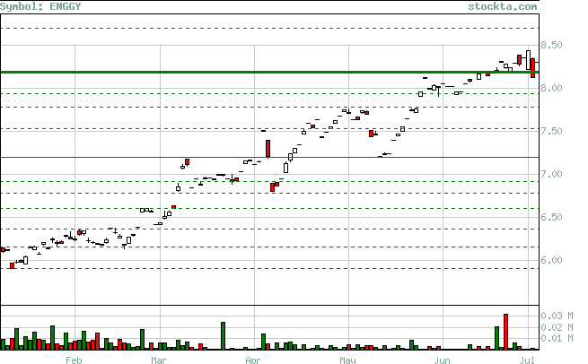Select the 0.02 M volume axis label
This screenshot has height=364, width=588.
click(557, 327)
